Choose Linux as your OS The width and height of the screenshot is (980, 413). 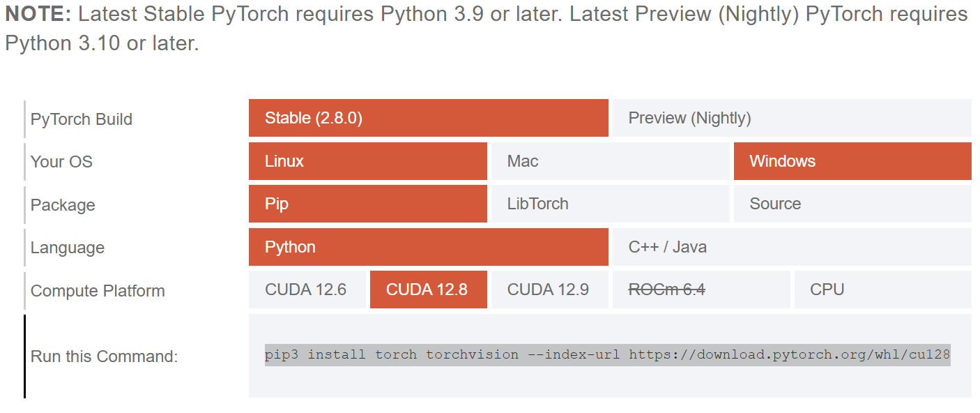click(x=367, y=161)
